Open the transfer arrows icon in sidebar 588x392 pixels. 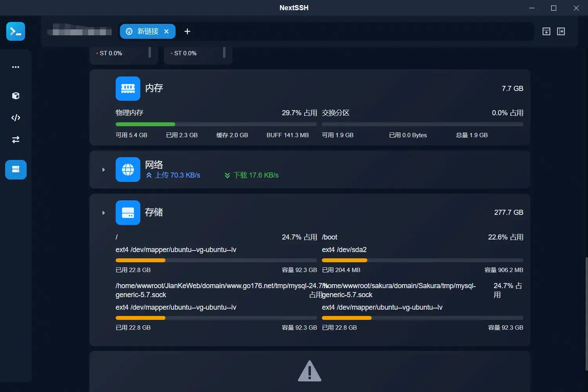point(16,140)
